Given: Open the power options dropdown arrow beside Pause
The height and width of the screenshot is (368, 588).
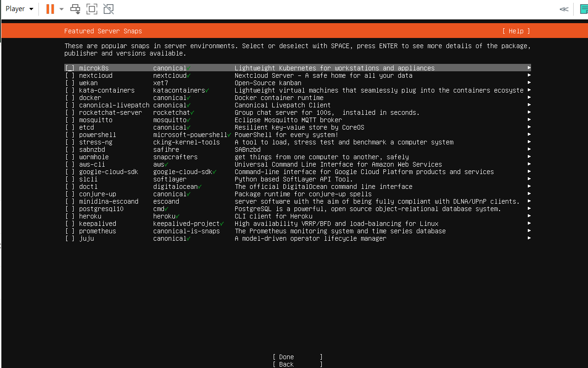Looking at the screenshot, I should point(62,9).
